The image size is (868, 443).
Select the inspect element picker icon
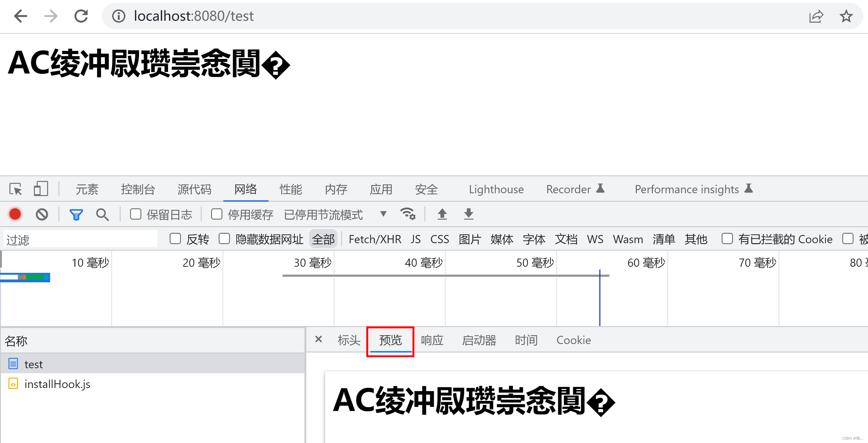(x=15, y=189)
